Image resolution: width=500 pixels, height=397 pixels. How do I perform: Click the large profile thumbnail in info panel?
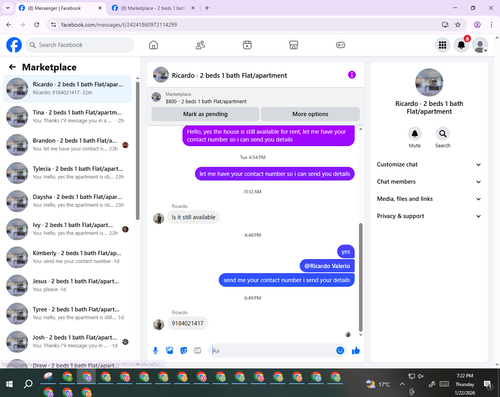pyautogui.click(x=429, y=82)
